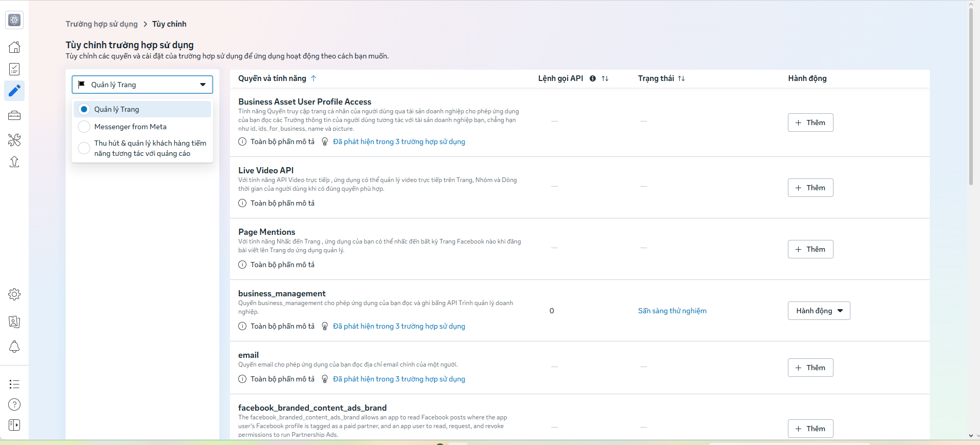
Task: Click the vertical scrollbar thumb
Action: (x=971, y=96)
